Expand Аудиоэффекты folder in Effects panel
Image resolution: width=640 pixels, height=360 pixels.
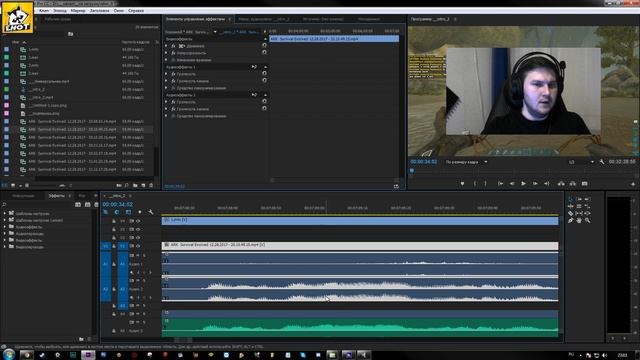pos(5,227)
